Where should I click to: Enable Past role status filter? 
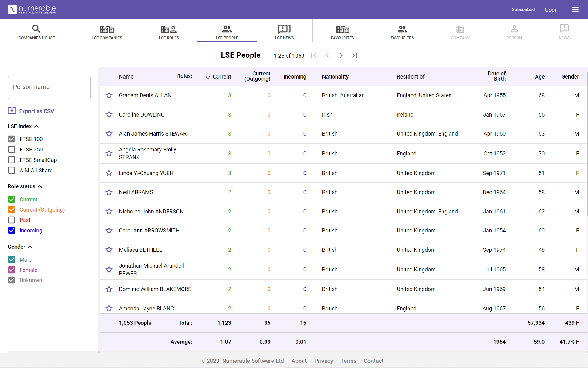(12, 220)
